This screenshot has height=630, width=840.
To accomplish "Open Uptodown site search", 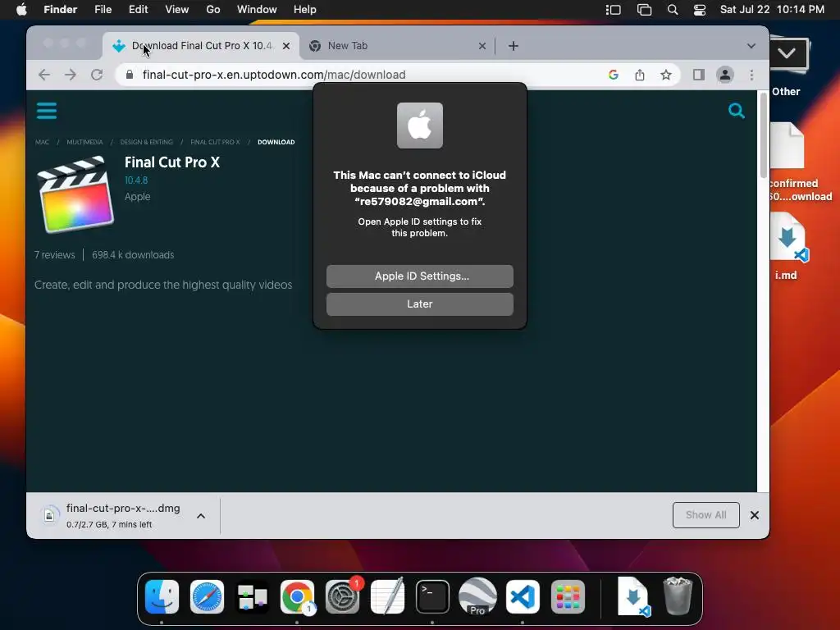I will coord(737,111).
